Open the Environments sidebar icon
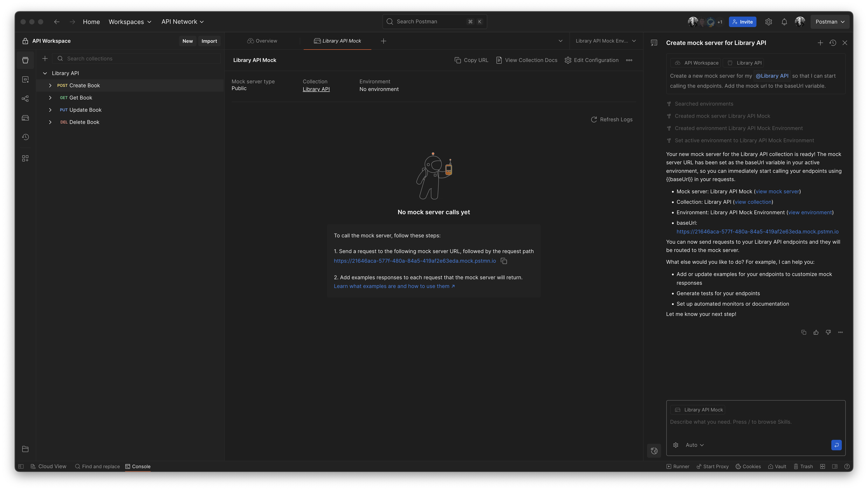 pyautogui.click(x=25, y=79)
